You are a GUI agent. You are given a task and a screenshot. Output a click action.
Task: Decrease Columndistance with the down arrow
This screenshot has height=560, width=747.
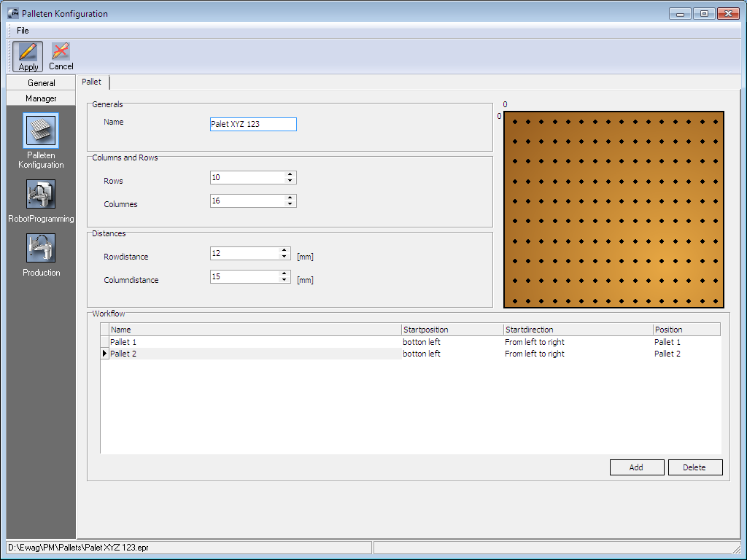[285, 280]
